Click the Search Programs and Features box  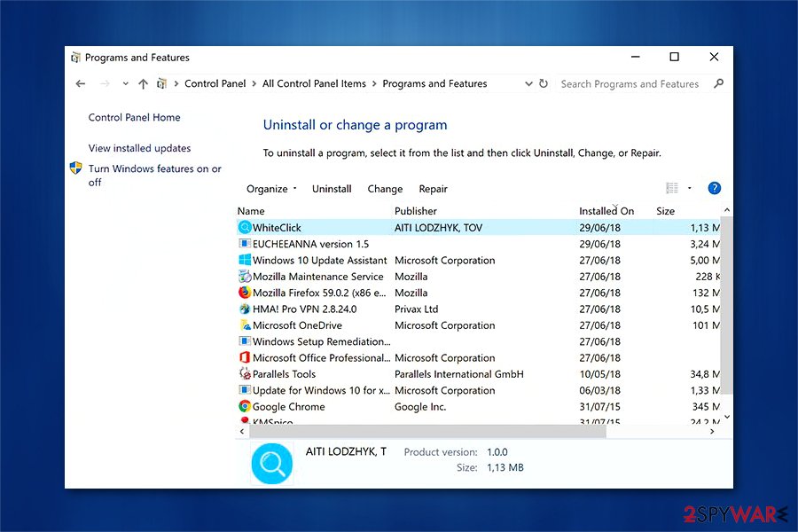[x=630, y=84]
